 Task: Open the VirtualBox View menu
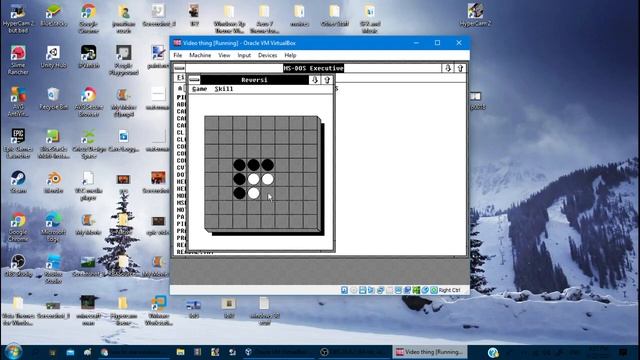pos(224,55)
